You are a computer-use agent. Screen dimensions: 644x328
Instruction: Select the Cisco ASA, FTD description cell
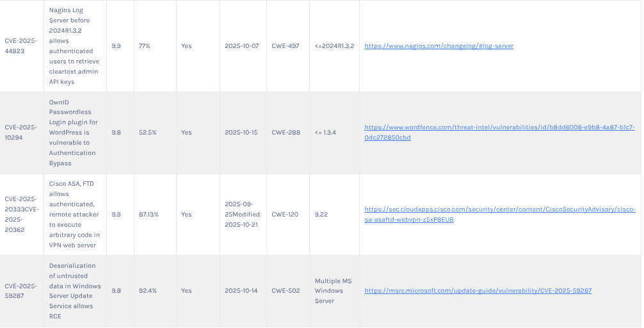pyautogui.click(x=74, y=214)
